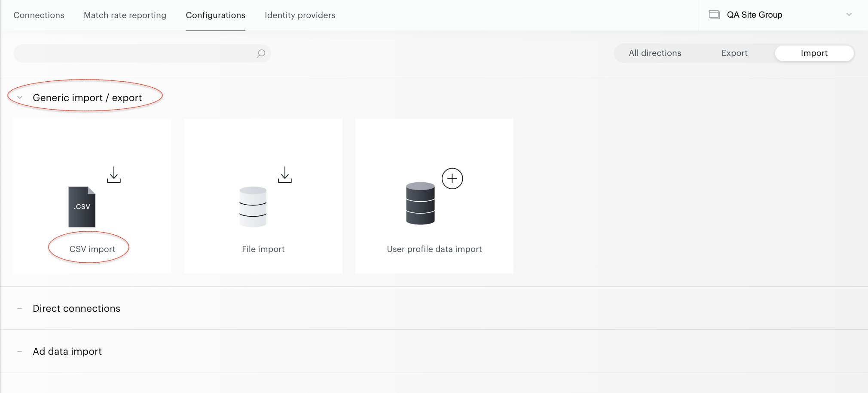Filter by All directions
The width and height of the screenshot is (868, 393).
(x=655, y=53)
